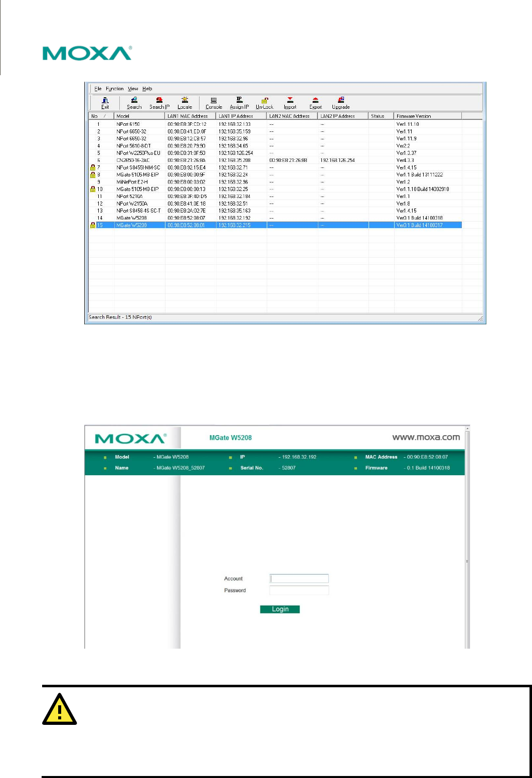Image resolution: width=532 pixels, height=778 pixels.
Task: Click the web console vertical scrollbar
Action: tap(467, 536)
